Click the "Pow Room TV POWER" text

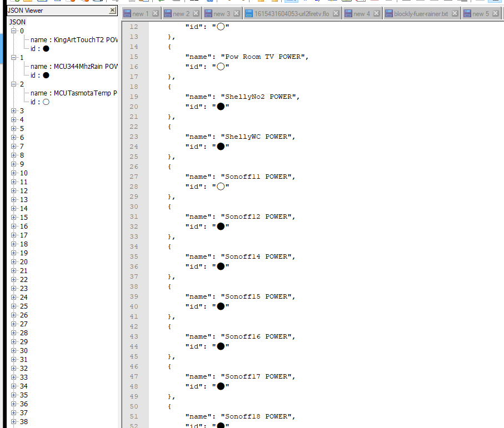(x=263, y=57)
